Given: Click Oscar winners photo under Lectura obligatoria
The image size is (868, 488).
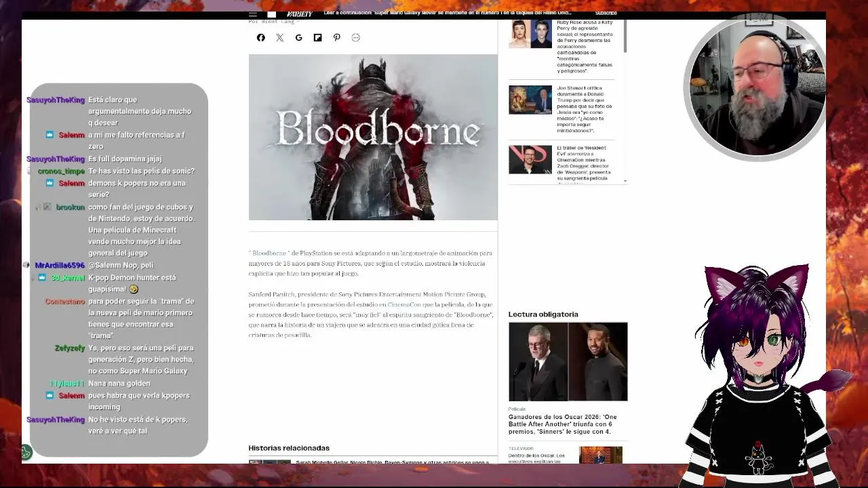Looking at the screenshot, I should tap(568, 362).
